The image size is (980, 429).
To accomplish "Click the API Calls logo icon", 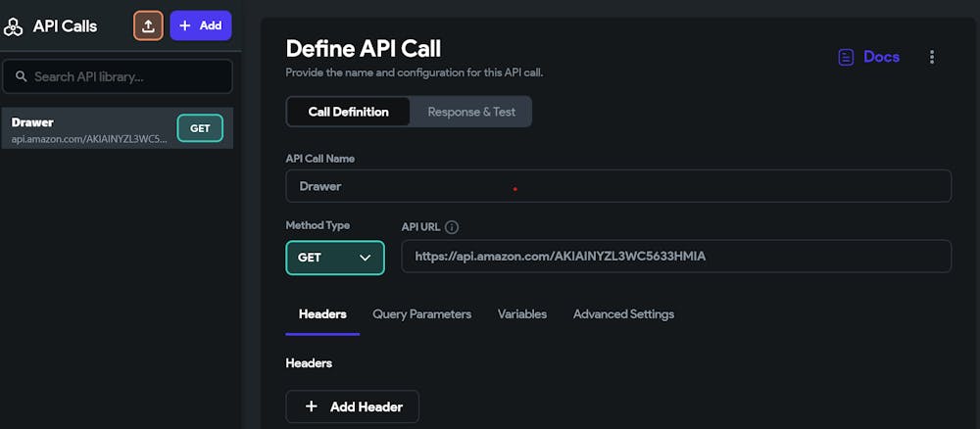I will tap(14, 26).
